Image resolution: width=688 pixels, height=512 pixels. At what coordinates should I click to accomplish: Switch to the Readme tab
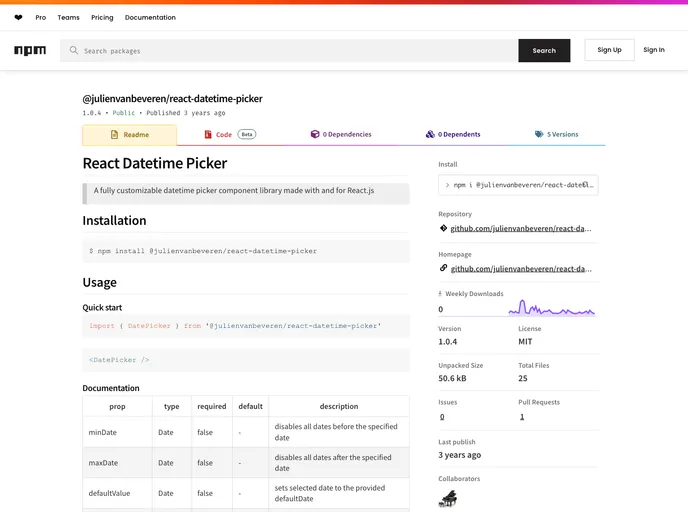pyautogui.click(x=129, y=135)
